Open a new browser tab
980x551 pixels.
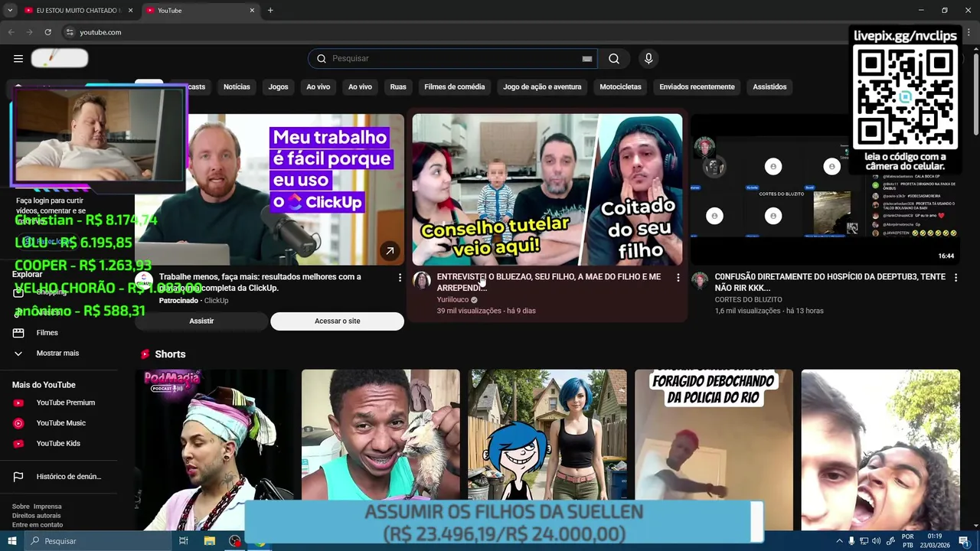[270, 11]
